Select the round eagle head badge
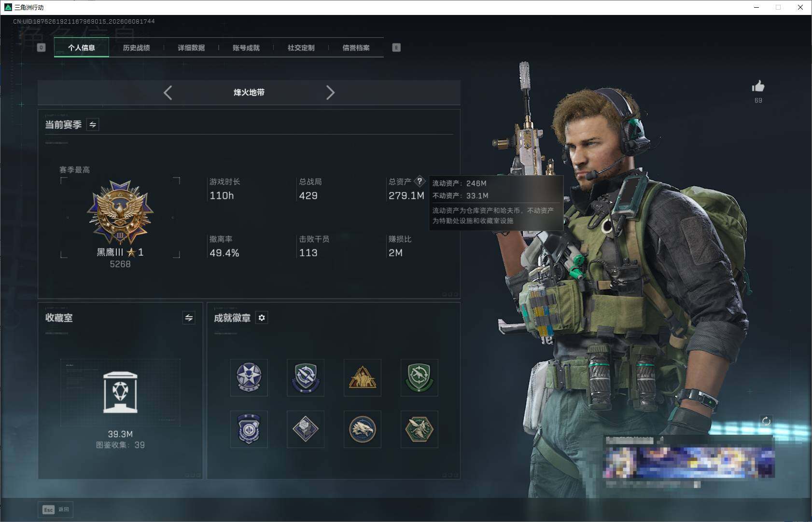 click(x=363, y=429)
